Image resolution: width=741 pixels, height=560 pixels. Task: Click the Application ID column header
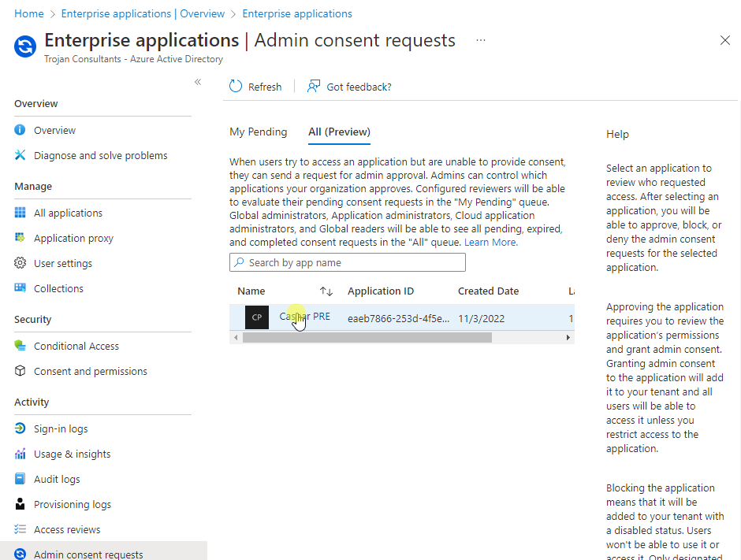pos(381,291)
